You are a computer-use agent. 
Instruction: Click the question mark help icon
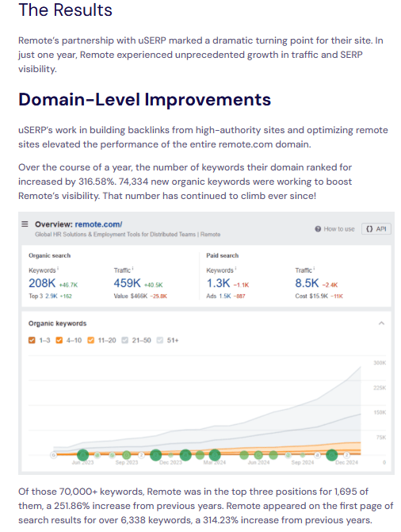pyautogui.click(x=318, y=229)
